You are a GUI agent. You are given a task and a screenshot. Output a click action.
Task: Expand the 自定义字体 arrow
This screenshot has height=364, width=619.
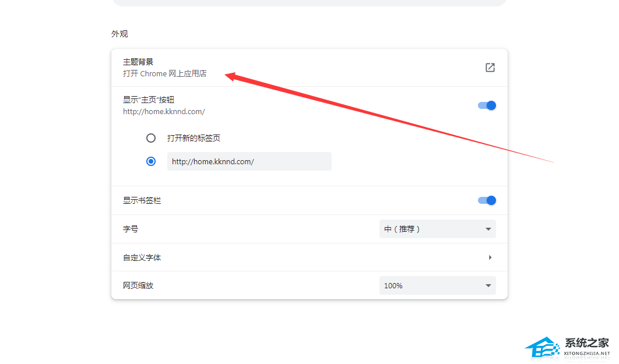(490, 257)
